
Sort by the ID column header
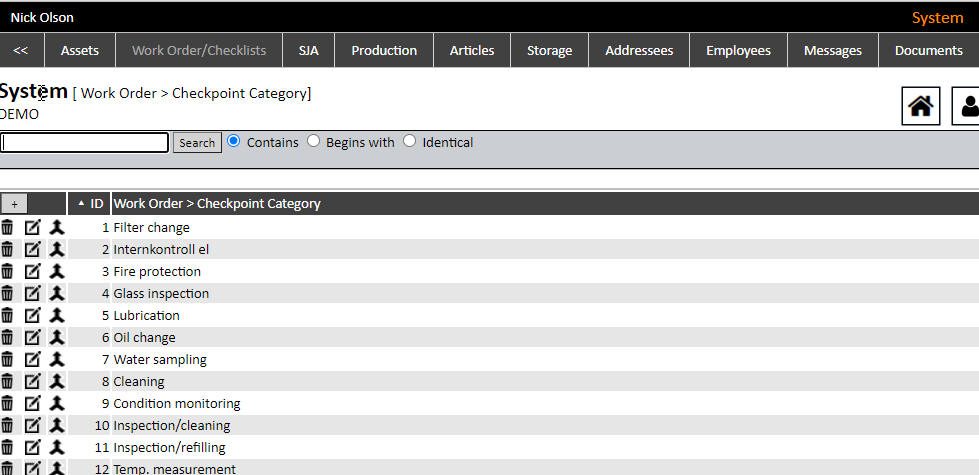90,204
